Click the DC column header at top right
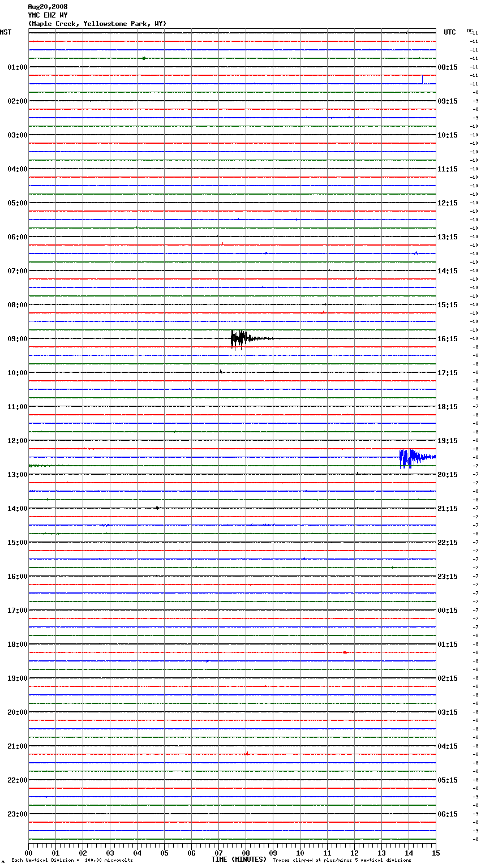 (x=470, y=31)
